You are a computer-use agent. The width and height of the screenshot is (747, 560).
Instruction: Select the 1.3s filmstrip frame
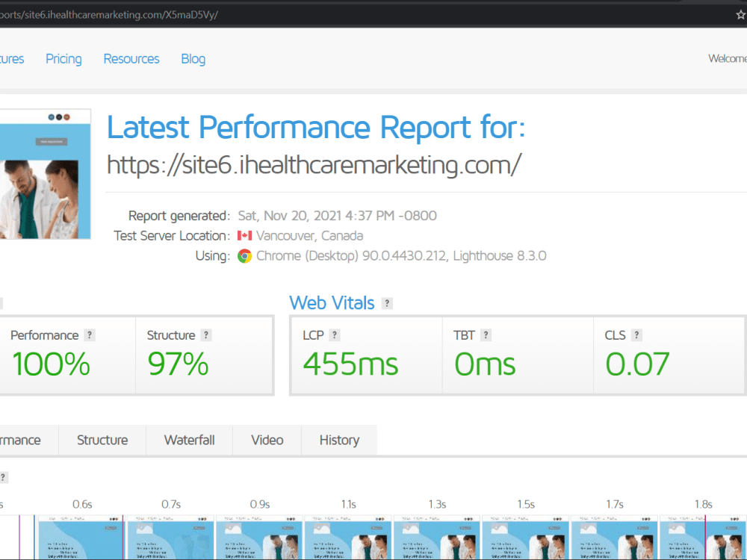[437, 537]
